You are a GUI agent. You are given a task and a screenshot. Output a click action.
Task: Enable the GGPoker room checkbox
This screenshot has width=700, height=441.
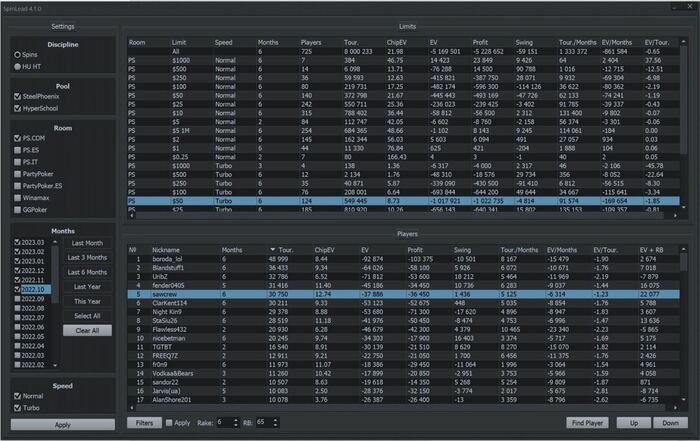[17, 210]
